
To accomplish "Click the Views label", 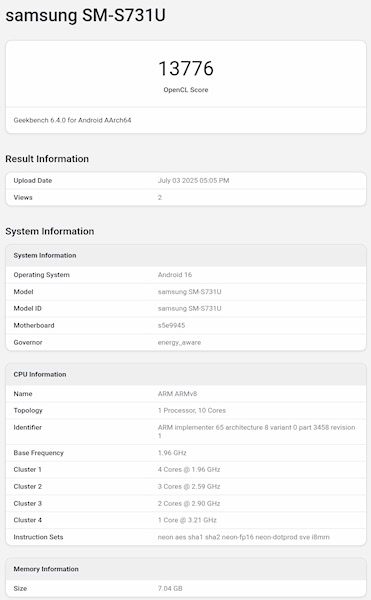I will point(23,197).
